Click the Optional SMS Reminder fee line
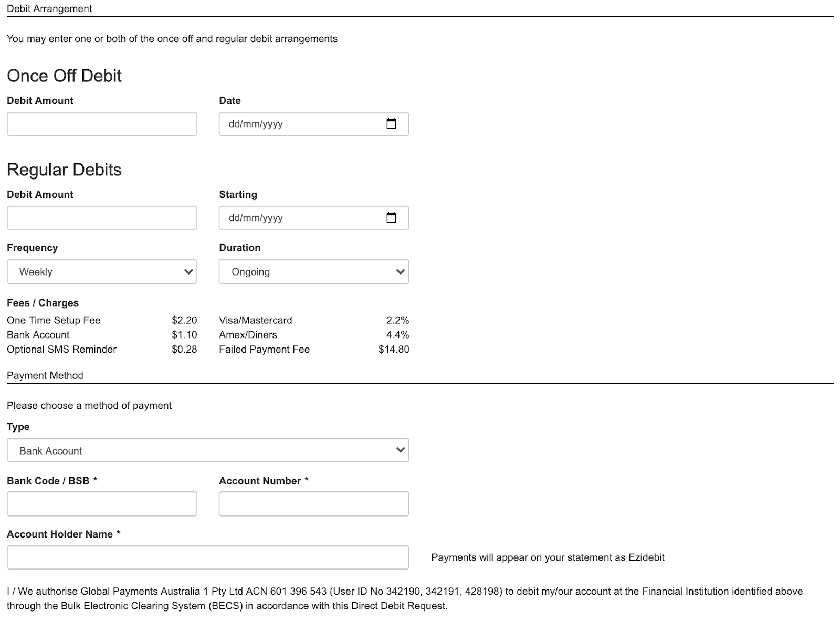Screen dimensions: 840x632 [x=61, y=349]
